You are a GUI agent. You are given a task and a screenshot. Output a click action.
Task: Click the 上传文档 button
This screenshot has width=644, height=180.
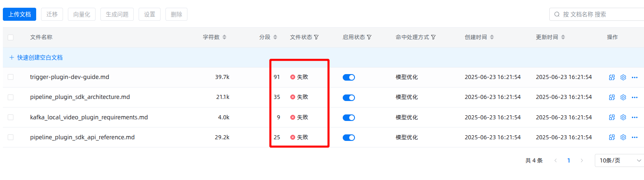[x=20, y=14]
